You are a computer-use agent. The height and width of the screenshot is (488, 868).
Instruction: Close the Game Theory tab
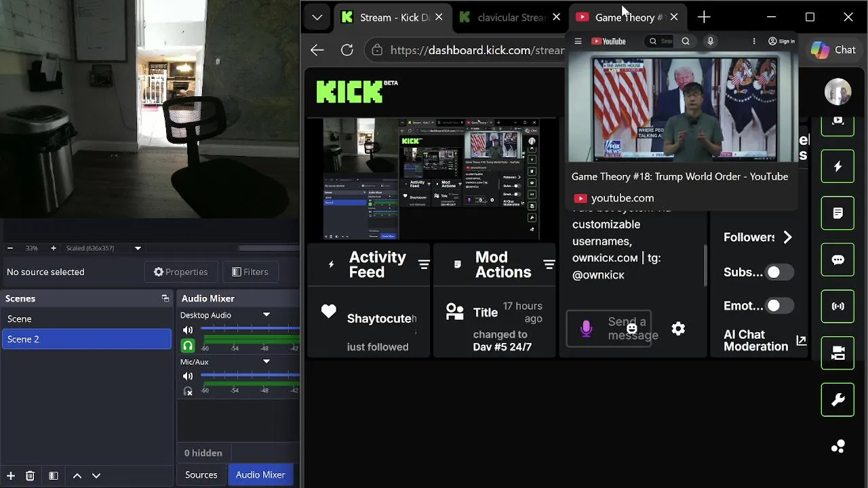pyautogui.click(x=673, y=17)
